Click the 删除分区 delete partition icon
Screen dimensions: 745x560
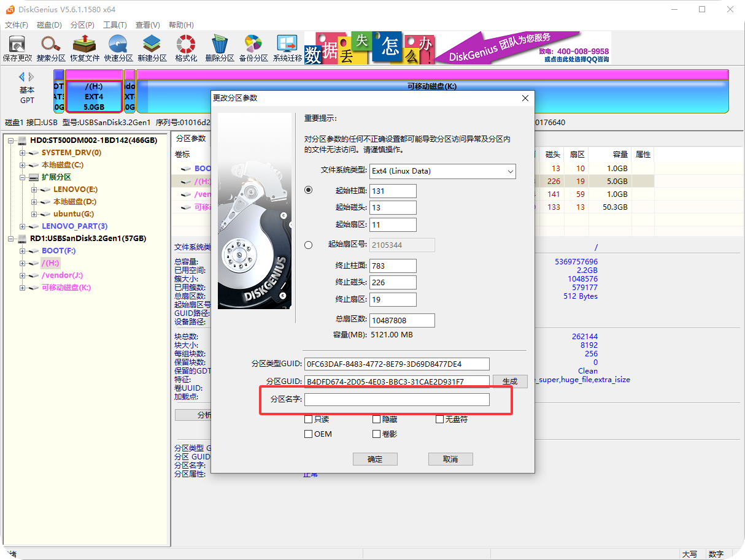click(x=220, y=48)
